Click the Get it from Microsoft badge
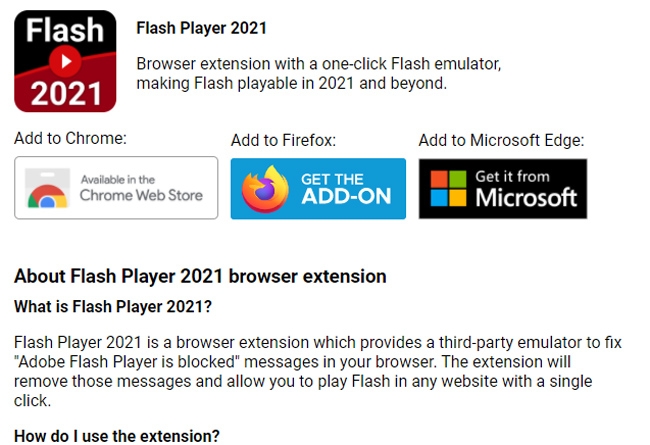The height and width of the screenshot is (445, 650). click(503, 189)
